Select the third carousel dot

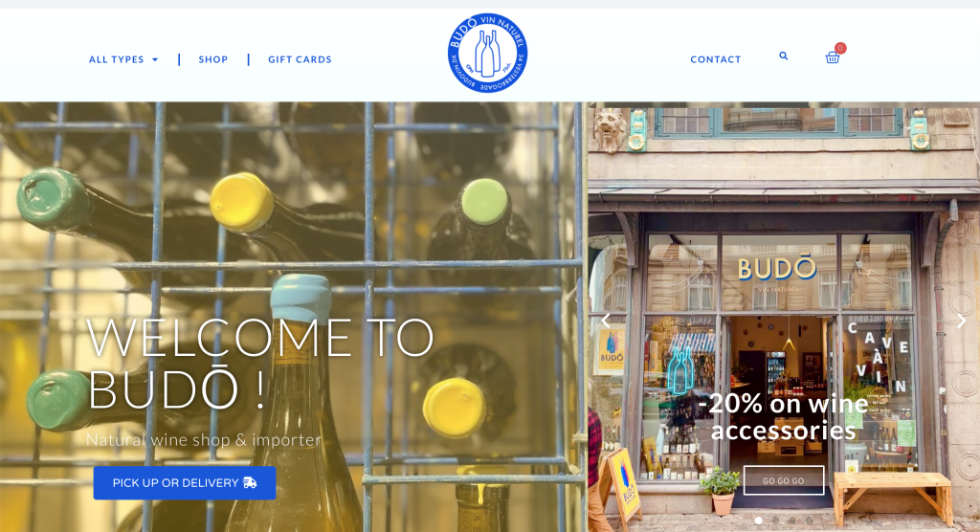tap(792, 521)
